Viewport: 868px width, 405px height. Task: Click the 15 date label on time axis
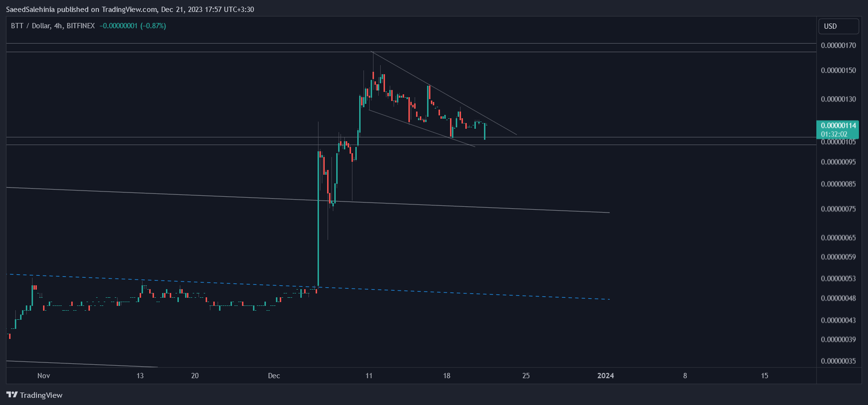click(x=765, y=376)
